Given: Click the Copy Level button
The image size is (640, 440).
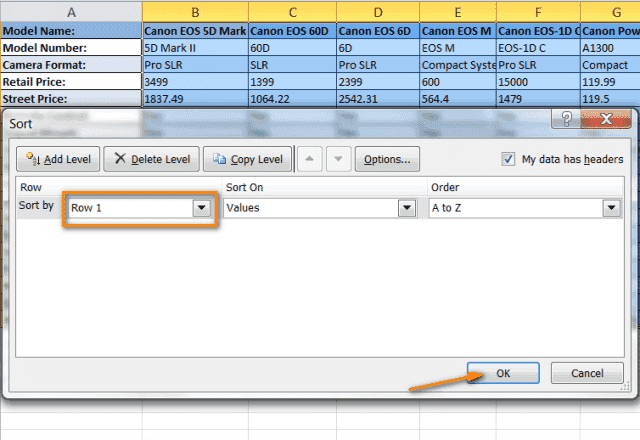Looking at the screenshot, I should [247, 159].
